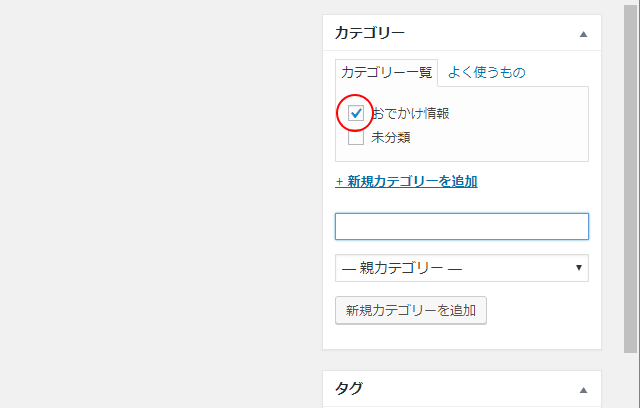Click the 未分類 category label text
This screenshot has height=408, width=640.
(x=391, y=137)
